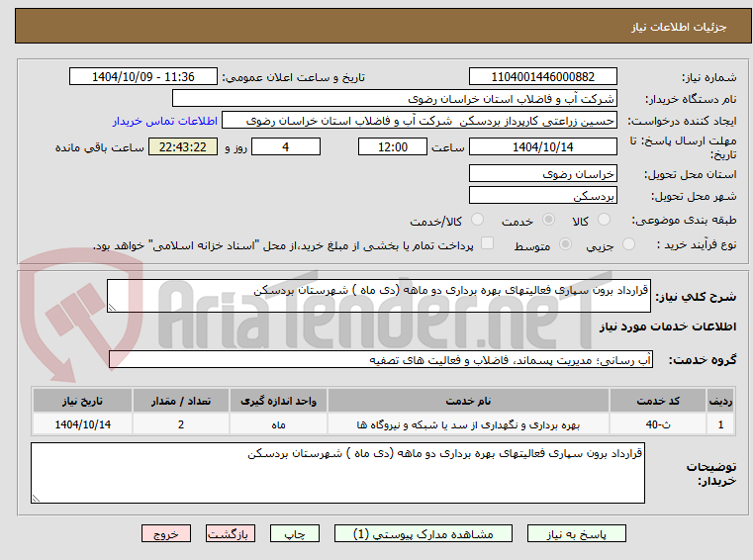Click the table date cell 1404/10/14
Screen dimensions: 753x560
[82, 424]
